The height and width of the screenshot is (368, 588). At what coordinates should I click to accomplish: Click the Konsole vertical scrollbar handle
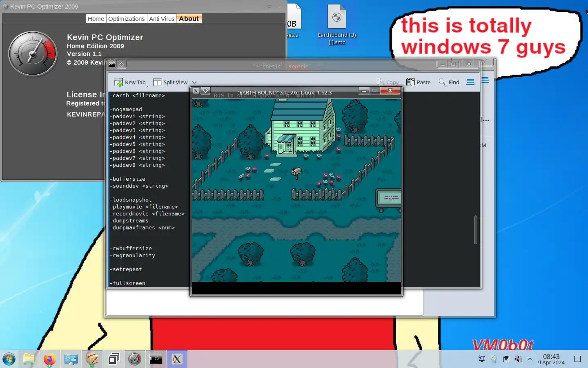pyautogui.click(x=475, y=230)
